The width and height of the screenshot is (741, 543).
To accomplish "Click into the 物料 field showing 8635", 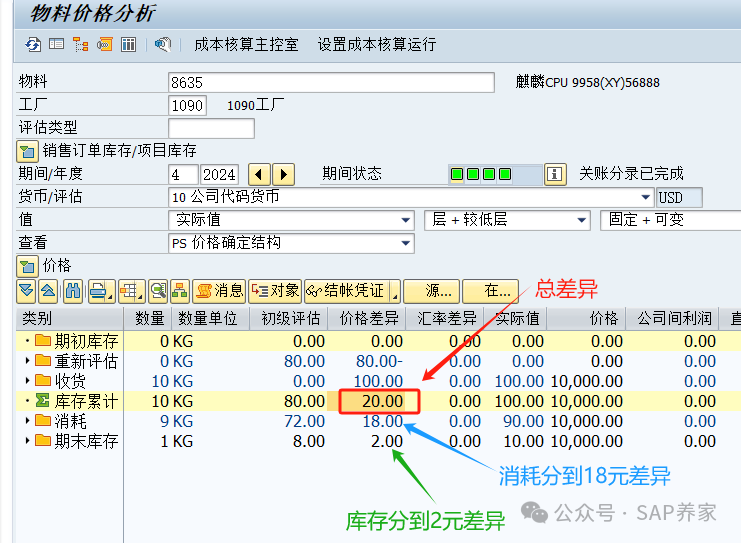I will click(x=331, y=83).
